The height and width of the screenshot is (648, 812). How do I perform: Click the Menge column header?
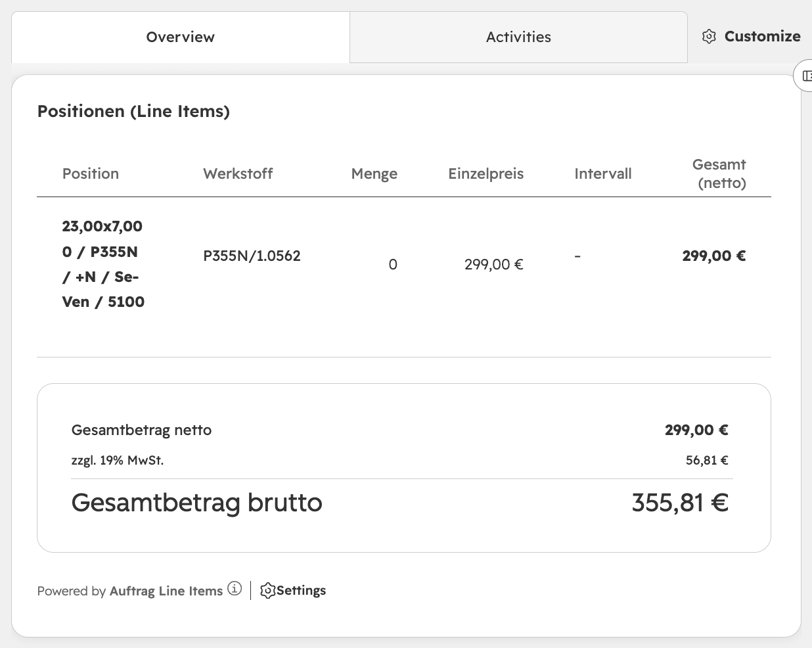[x=374, y=174]
